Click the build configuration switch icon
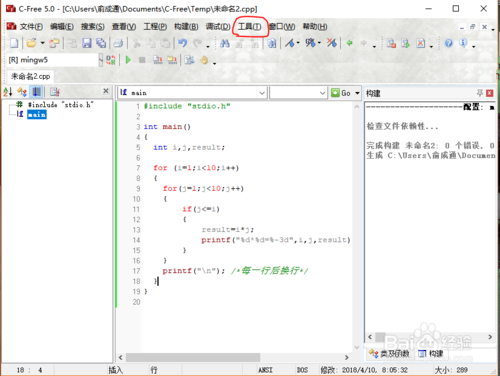 pyautogui.click(x=111, y=60)
